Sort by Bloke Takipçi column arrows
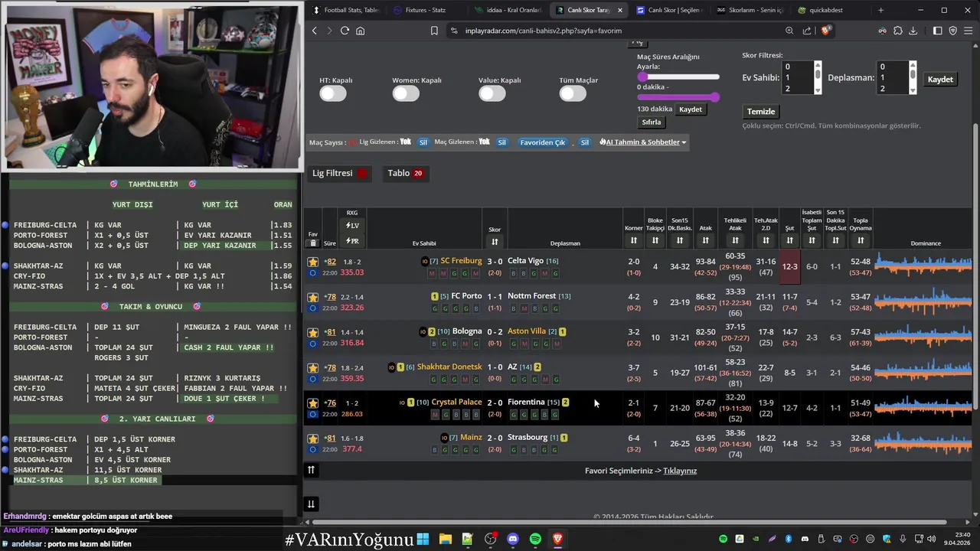The height and width of the screenshot is (551, 980). (655, 240)
